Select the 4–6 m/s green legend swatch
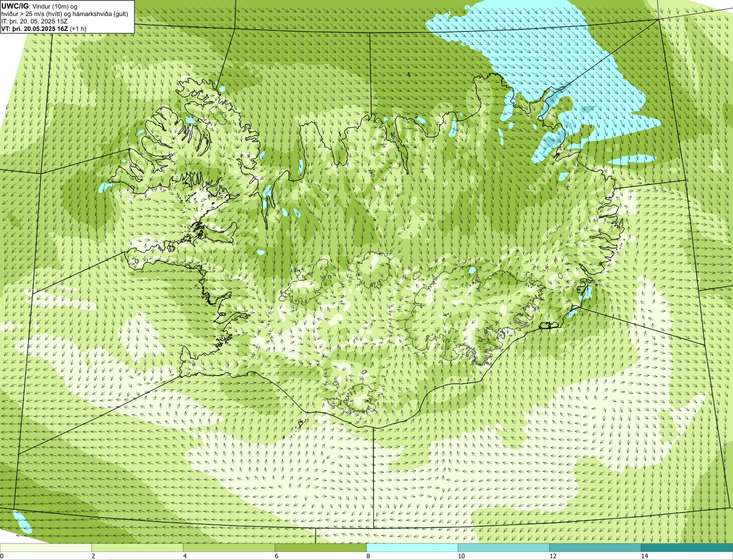The width and height of the screenshot is (733, 560). coord(229,548)
